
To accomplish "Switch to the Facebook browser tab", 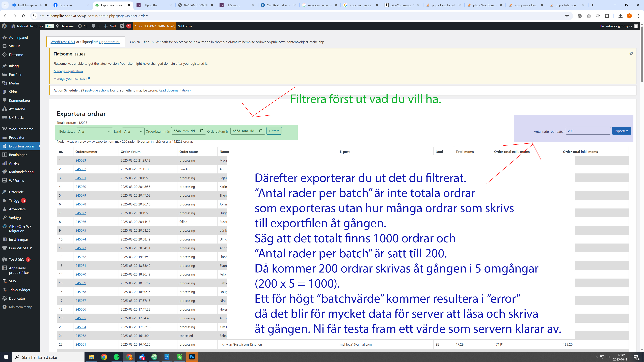I will 66,5.
